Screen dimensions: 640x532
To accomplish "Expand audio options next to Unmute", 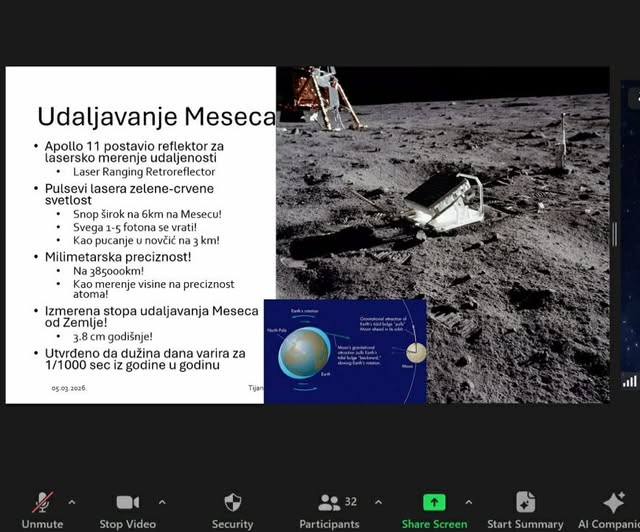I will coord(71,502).
